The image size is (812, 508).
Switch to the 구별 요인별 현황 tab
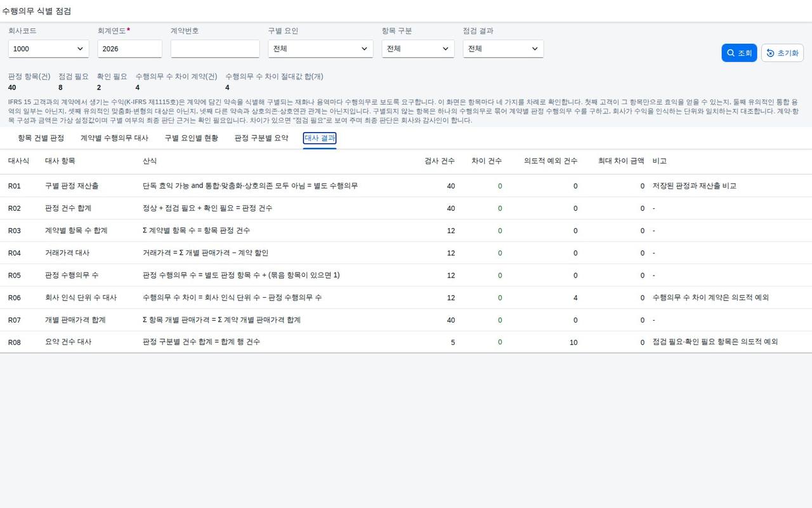[192, 138]
